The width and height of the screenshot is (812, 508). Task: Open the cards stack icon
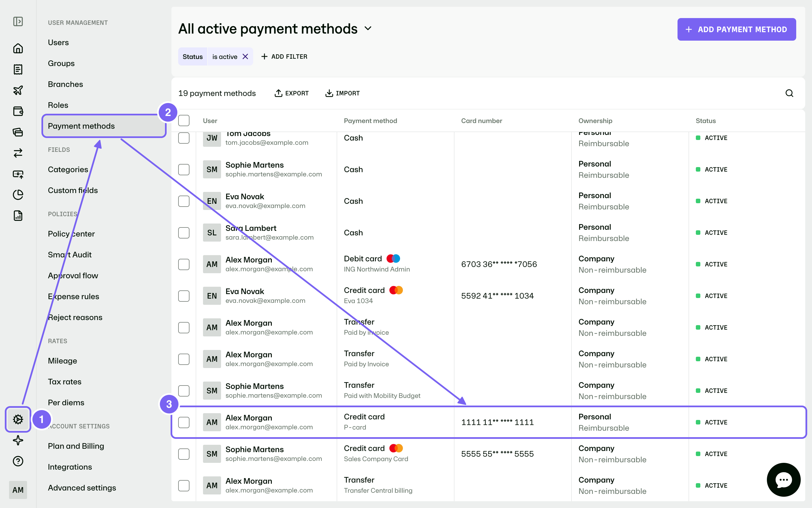18,132
